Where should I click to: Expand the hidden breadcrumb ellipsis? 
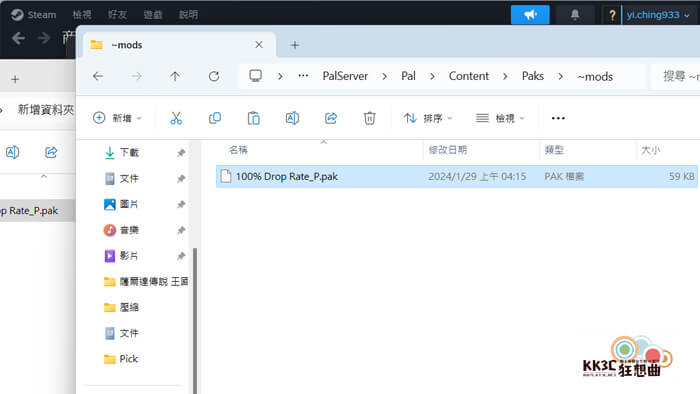click(x=303, y=76)
